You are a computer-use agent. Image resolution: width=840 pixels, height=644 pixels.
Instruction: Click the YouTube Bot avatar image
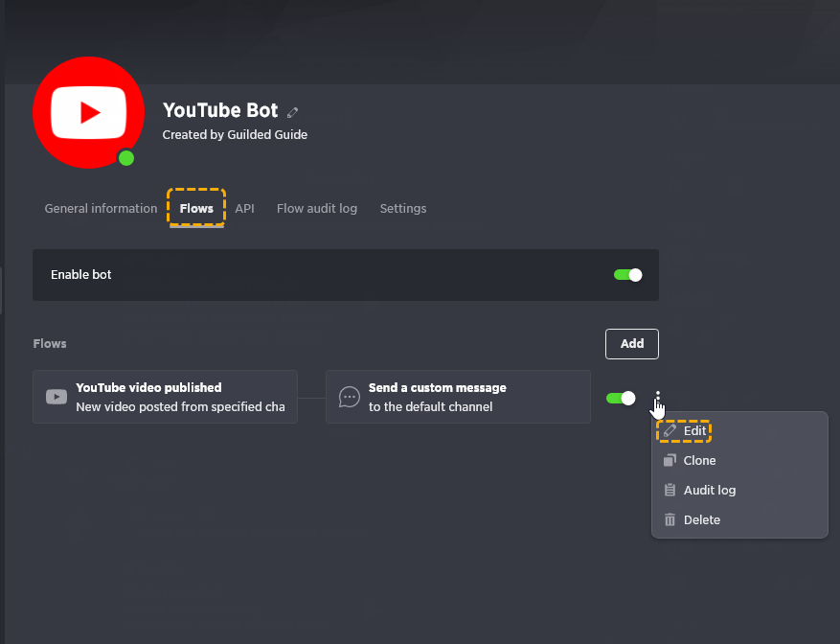(x=88, y=113)
